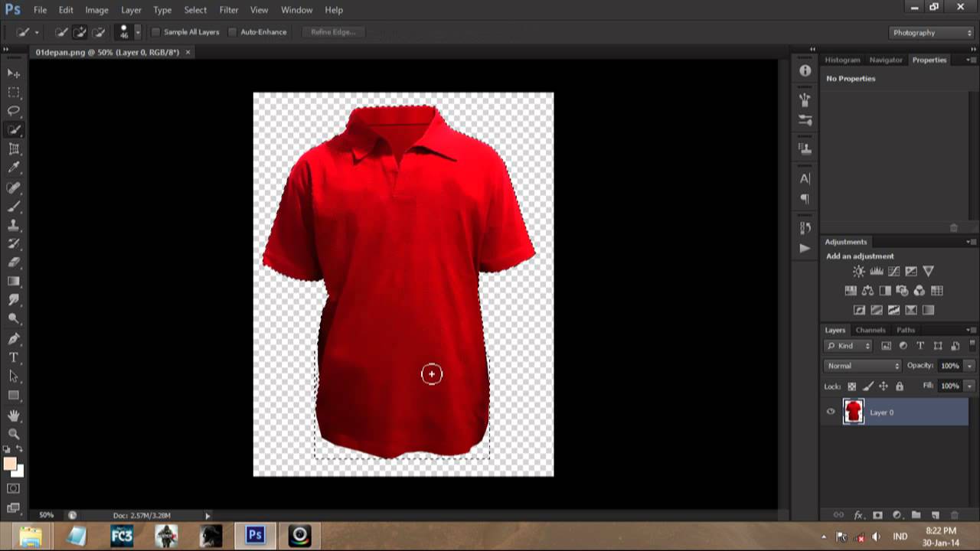Enable the Sample All Layers checkbox
The image size is (980, 551).
coord(156,32)
